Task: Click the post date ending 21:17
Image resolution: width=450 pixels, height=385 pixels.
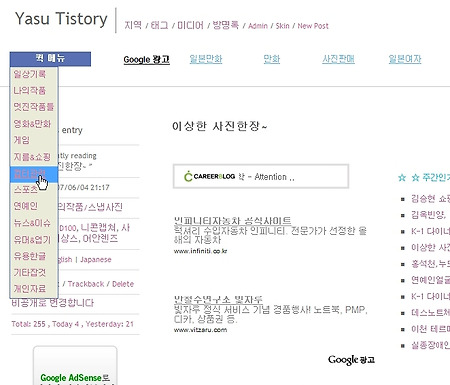Action: pos(84,187)
